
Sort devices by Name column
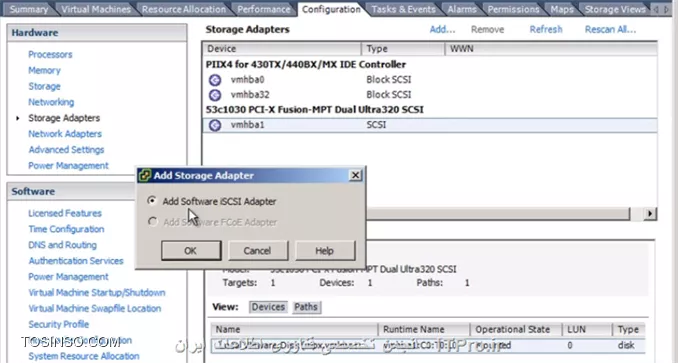[294, 330]
